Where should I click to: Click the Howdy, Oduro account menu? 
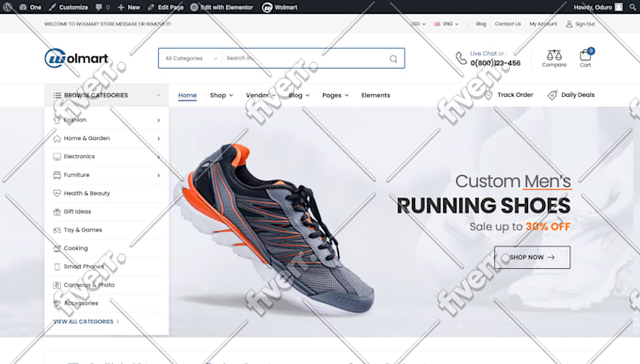[598, 7]
